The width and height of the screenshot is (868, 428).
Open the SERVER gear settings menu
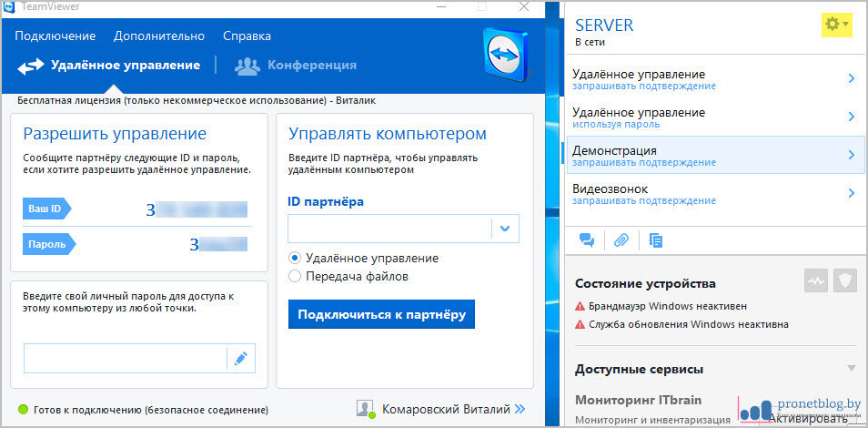pyautogui.click(x=836, y=24)
